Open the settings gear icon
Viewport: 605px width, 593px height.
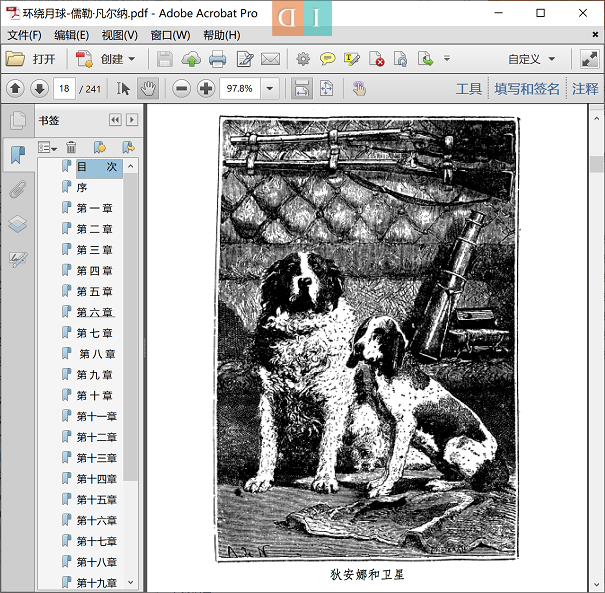click(303, 59)
